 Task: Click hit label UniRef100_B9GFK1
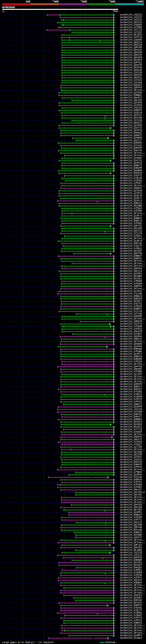tap(131, 389)
